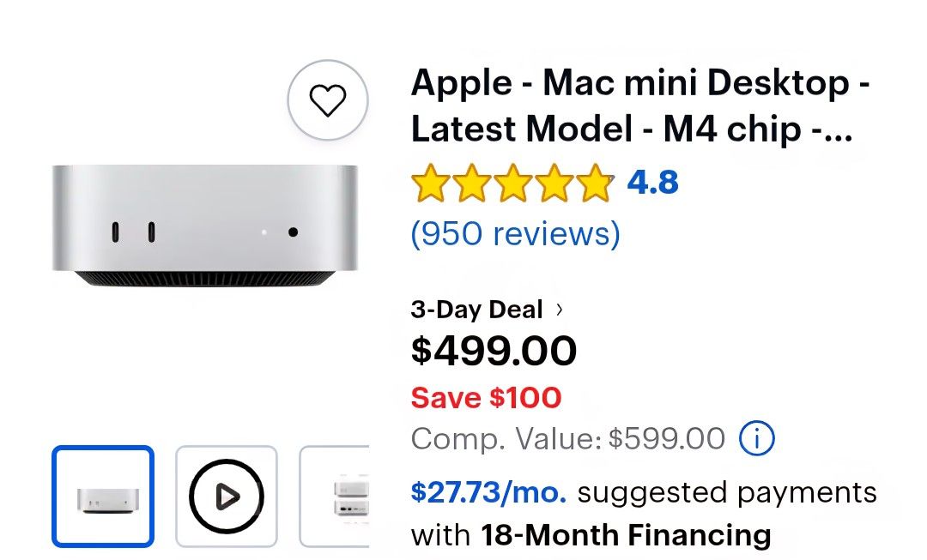
Task: Select the first Mac mini photo thumbnail
Action: coord(102,496)
